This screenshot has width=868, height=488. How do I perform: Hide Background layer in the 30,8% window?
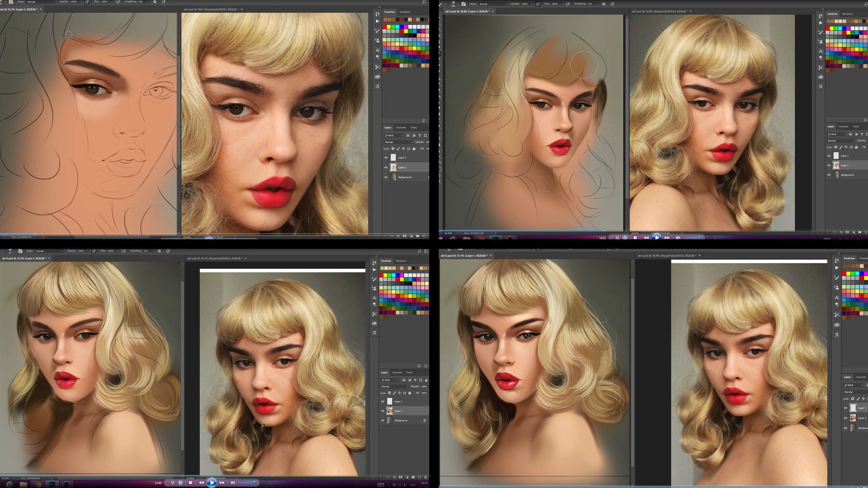pos(829,175)
